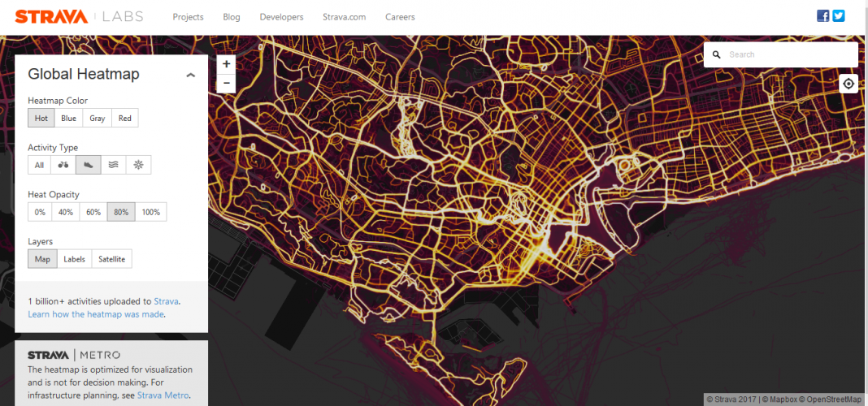Select the cycling activity type icon
Image resolution: width=868 pixels, height=406 pixels.
63,165
